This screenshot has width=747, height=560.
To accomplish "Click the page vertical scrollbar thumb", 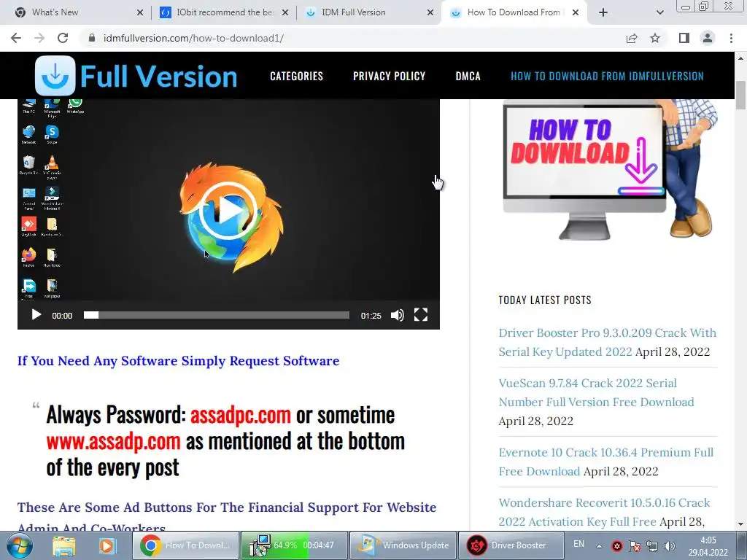I will [740, 96].
